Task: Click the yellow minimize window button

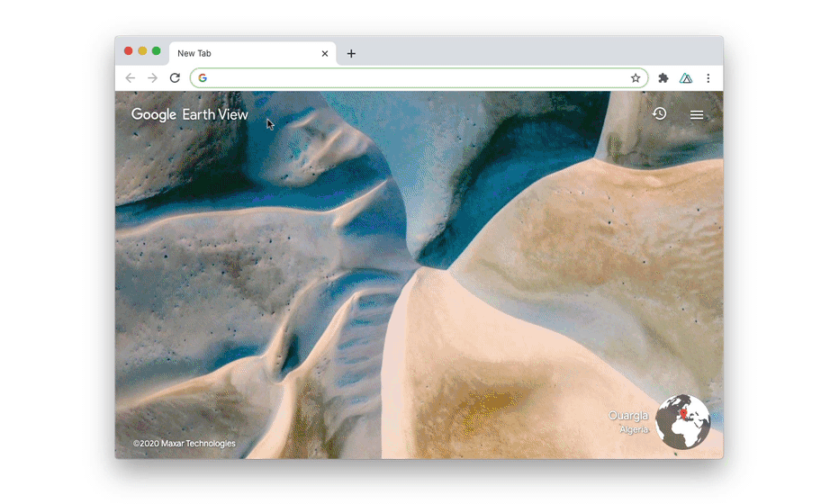Action: coord(142,50)
